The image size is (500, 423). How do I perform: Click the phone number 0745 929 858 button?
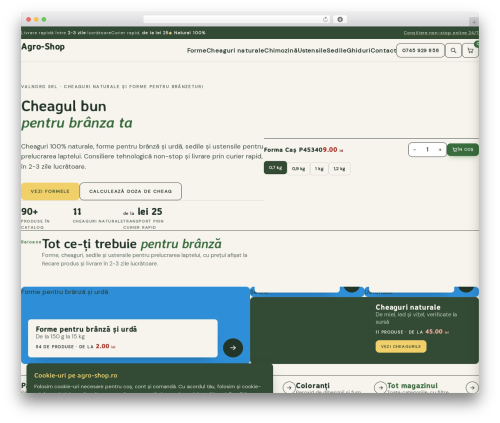(420, 51)
